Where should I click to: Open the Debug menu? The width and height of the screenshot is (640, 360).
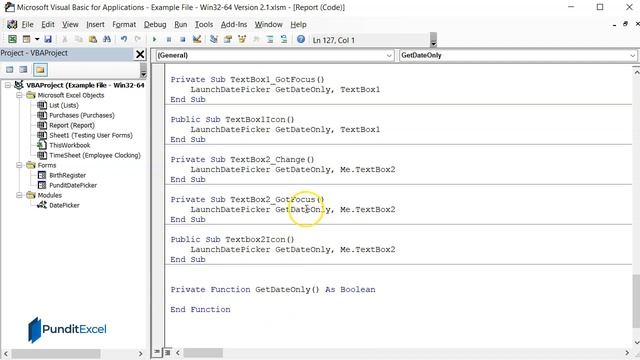[155, 24]
